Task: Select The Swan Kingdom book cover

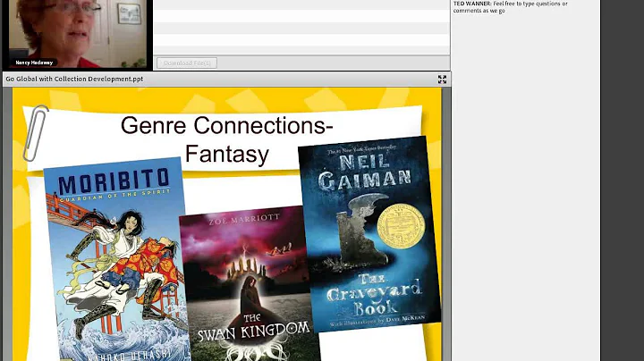Action: pyautogui.click(x=250, y=284)
